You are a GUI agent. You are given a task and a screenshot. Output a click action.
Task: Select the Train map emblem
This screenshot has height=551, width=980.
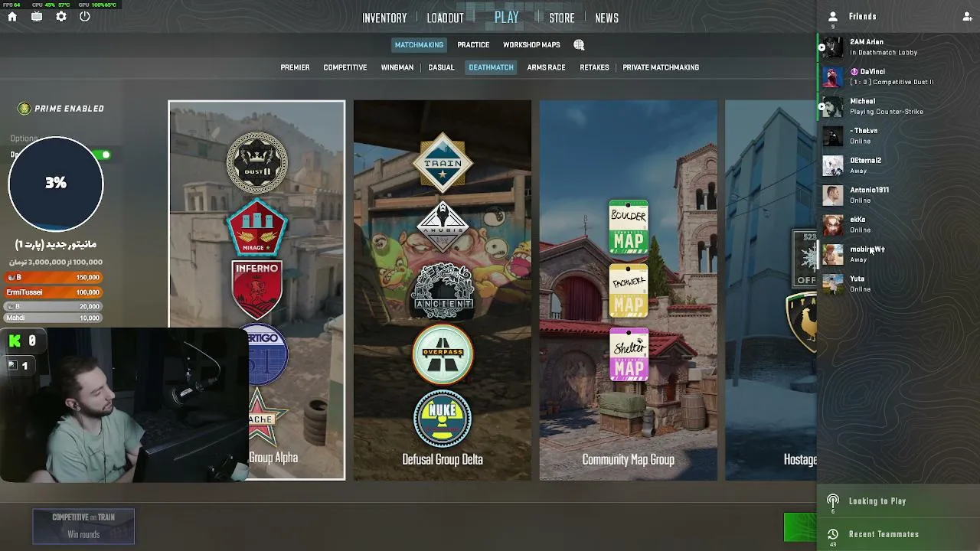(443, 162)
